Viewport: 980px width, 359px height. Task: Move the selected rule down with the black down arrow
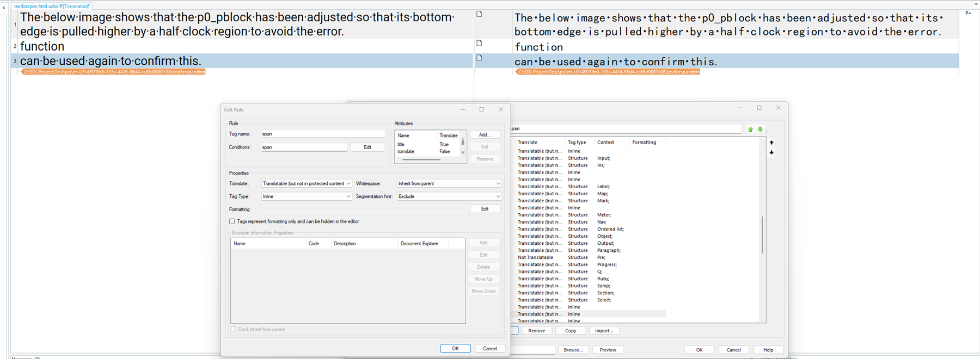click(771, 152)
